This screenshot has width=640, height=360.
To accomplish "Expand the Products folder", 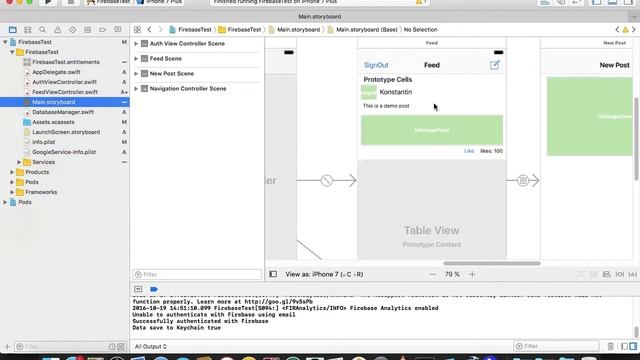I will tap(12, 172).
